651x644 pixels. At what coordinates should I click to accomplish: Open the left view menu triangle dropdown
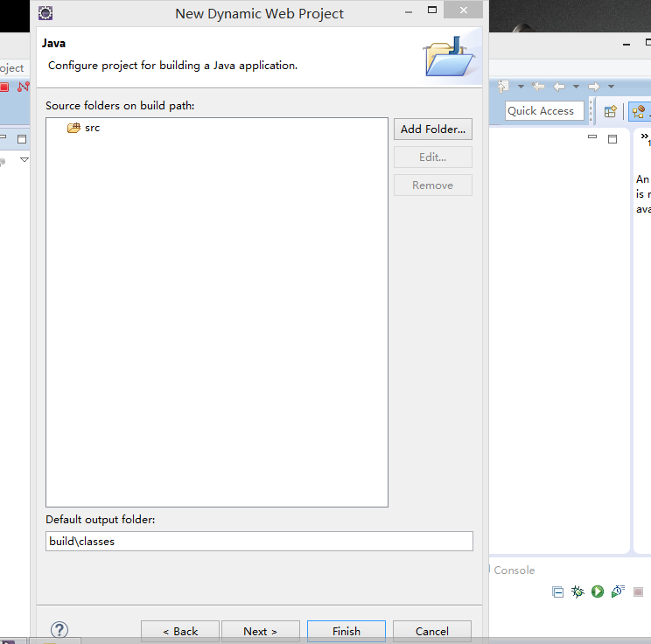(x=24, y=160)
